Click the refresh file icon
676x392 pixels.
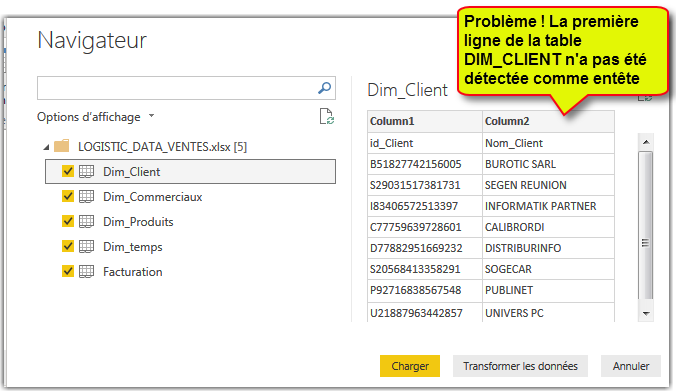tap(327, 116)
